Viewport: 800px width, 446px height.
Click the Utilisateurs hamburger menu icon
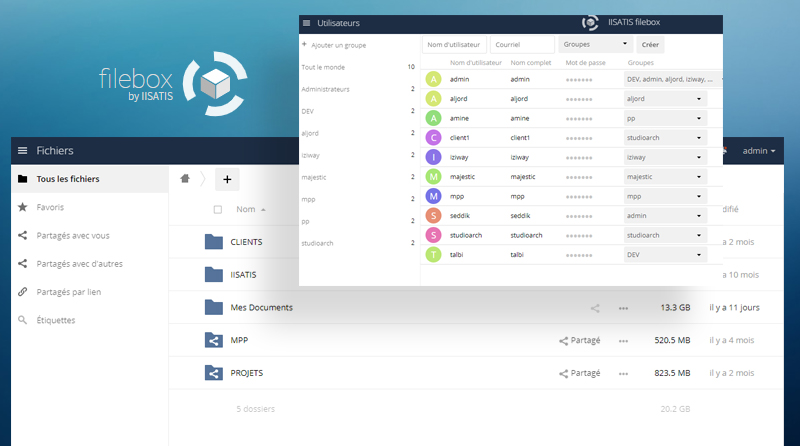(306, 22)
